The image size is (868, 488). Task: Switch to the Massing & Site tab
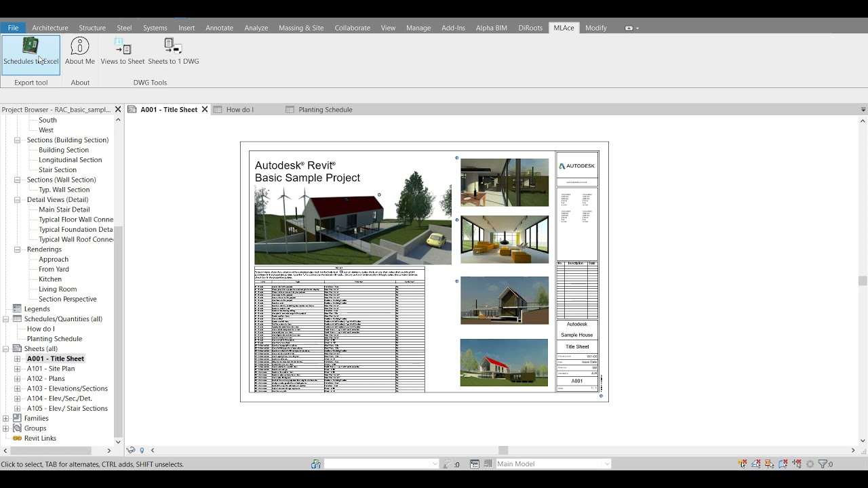[x=301, y=28]
